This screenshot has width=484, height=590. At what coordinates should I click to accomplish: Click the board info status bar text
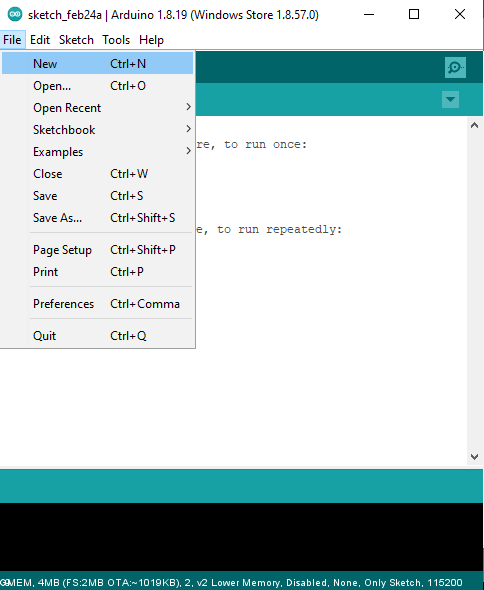click(231, 583)
